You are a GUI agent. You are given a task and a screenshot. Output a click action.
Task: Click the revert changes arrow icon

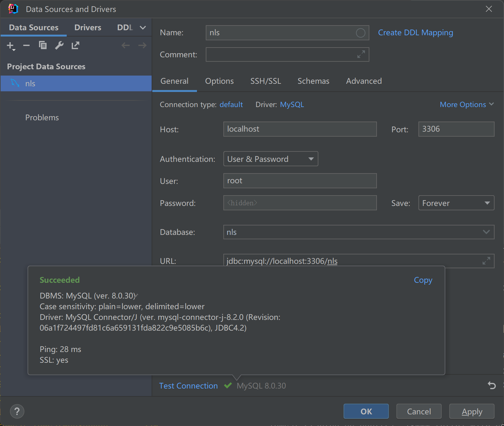click(x=492, y=385)
